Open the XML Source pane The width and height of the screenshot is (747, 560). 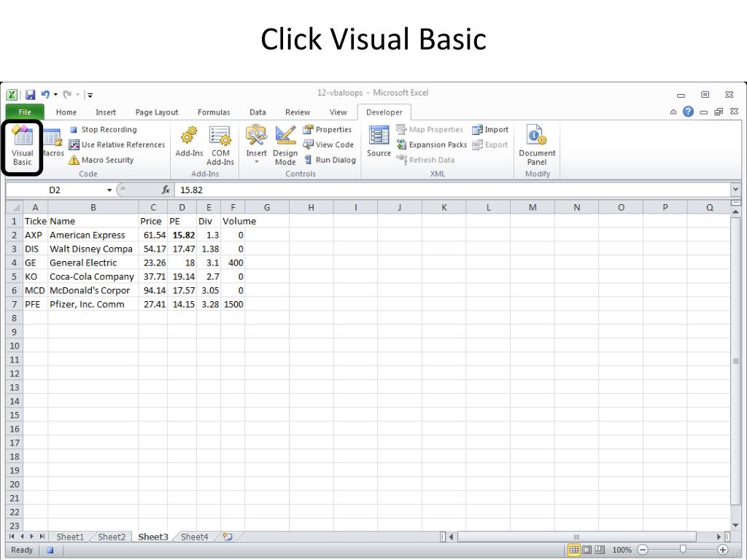[379, 142]
